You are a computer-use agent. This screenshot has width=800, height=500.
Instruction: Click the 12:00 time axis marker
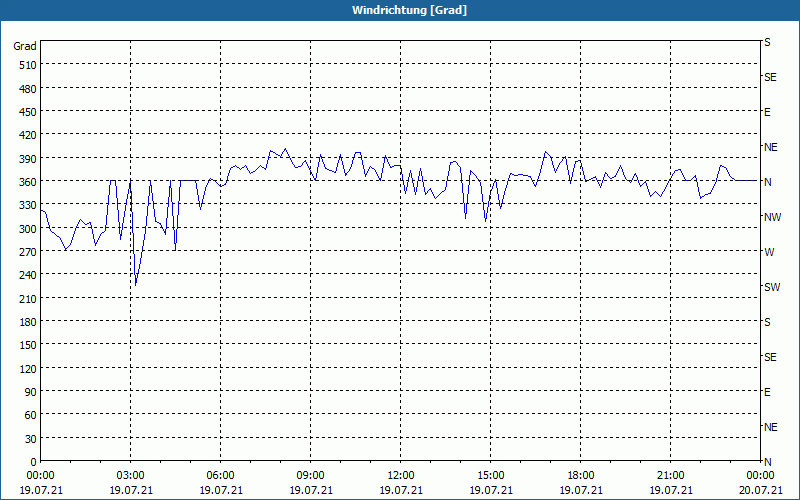[401, 476]
